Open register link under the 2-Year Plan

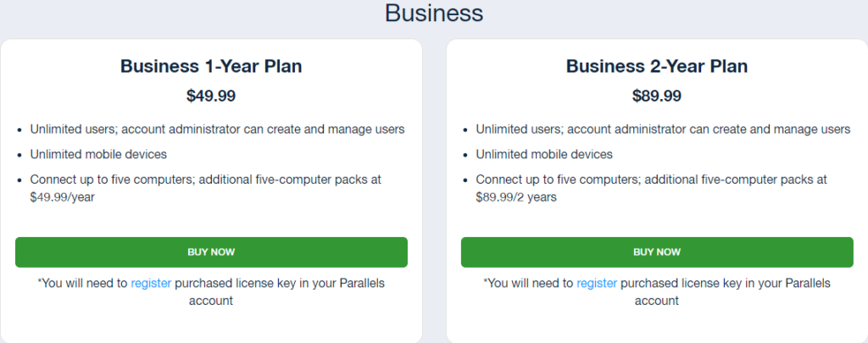click(x=597, y=284)
